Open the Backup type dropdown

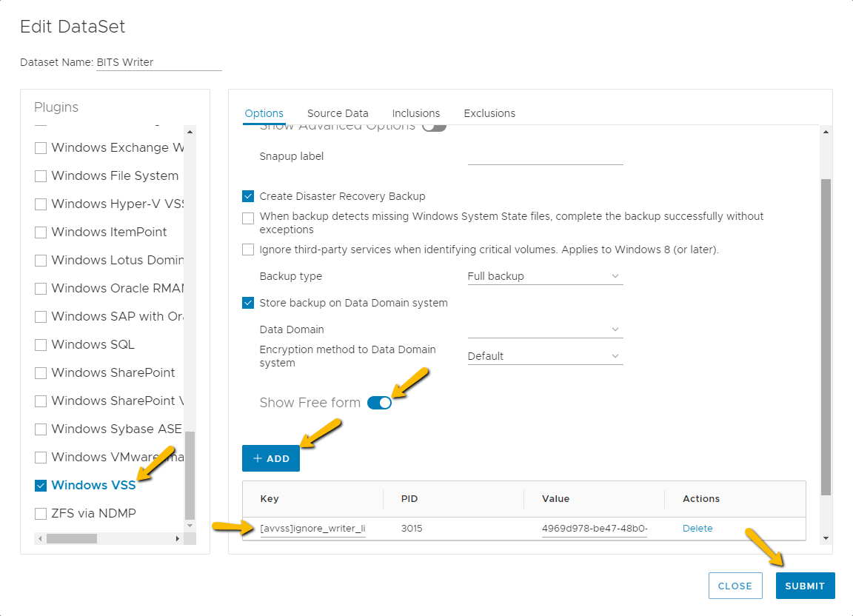point(545,276)
